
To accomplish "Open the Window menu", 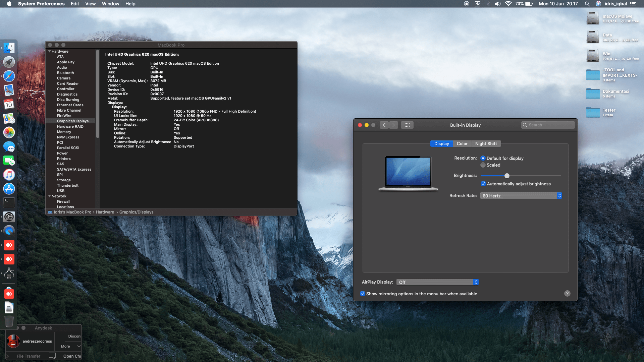I will (x=110, y=4).
